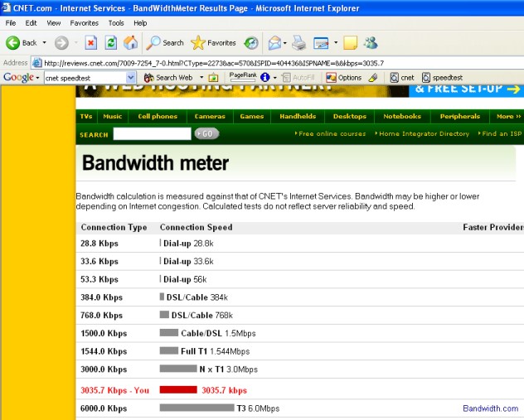This screenshot has height=420, width=524.
Task: Find the word cnet on page
Action: click(402, 78)
